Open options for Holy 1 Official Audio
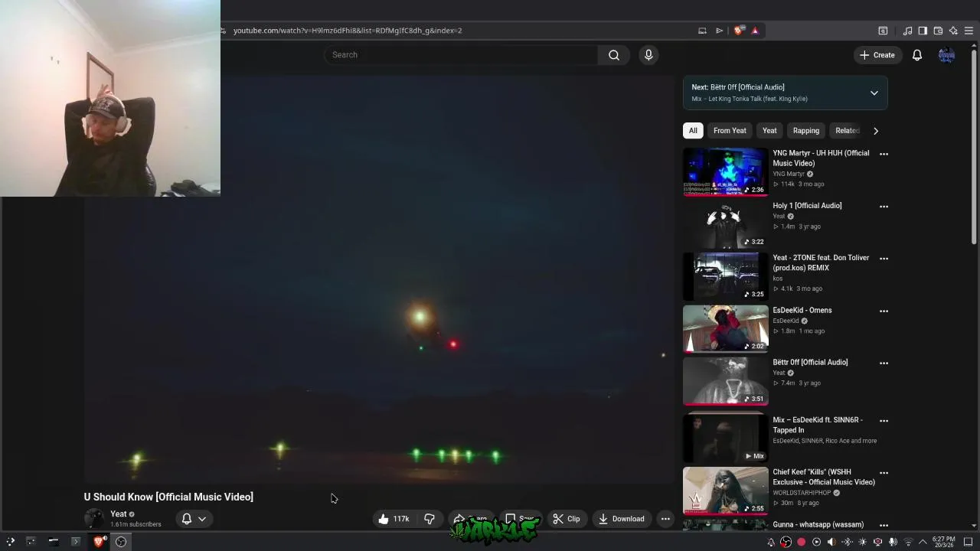Screen dimensions: 980x551 point(884,207)
